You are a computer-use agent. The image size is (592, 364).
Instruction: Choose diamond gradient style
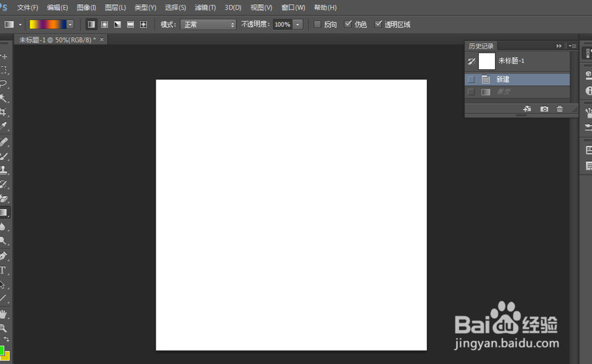143,24
